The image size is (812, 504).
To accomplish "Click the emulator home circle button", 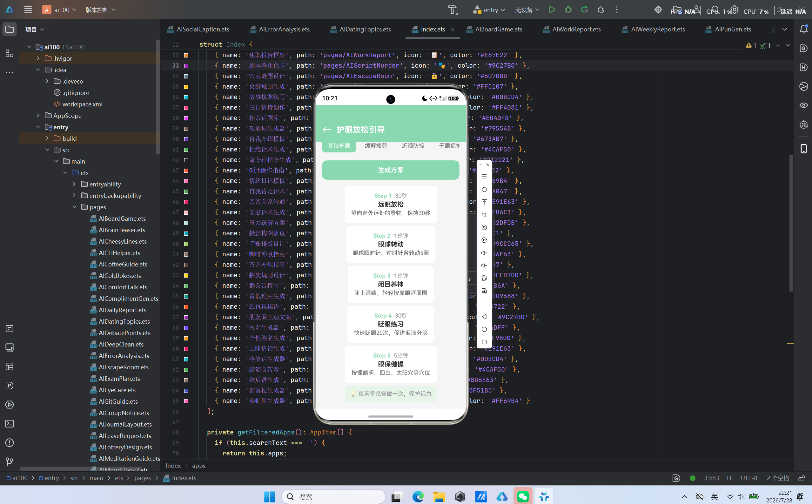I will click(484, 329).
